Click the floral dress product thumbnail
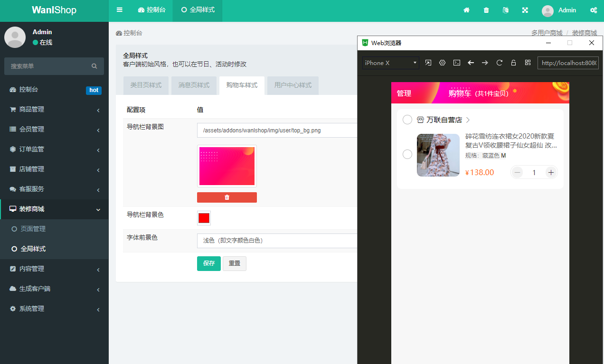 click(x=438, y=155)
